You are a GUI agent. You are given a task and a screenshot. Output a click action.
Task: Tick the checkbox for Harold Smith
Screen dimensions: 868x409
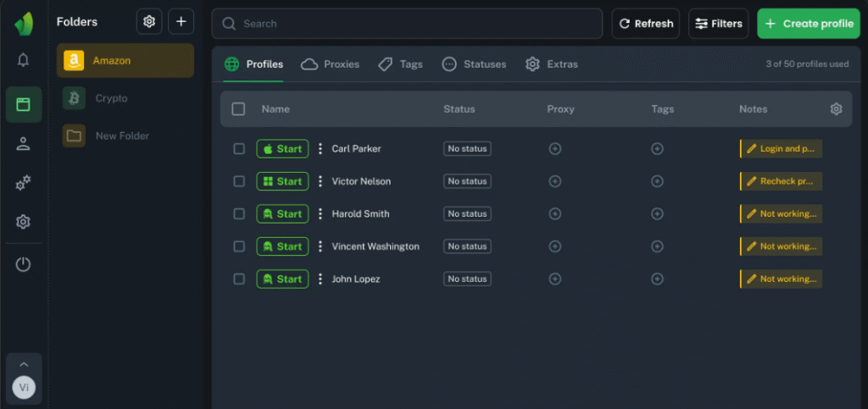pos(239,214)
